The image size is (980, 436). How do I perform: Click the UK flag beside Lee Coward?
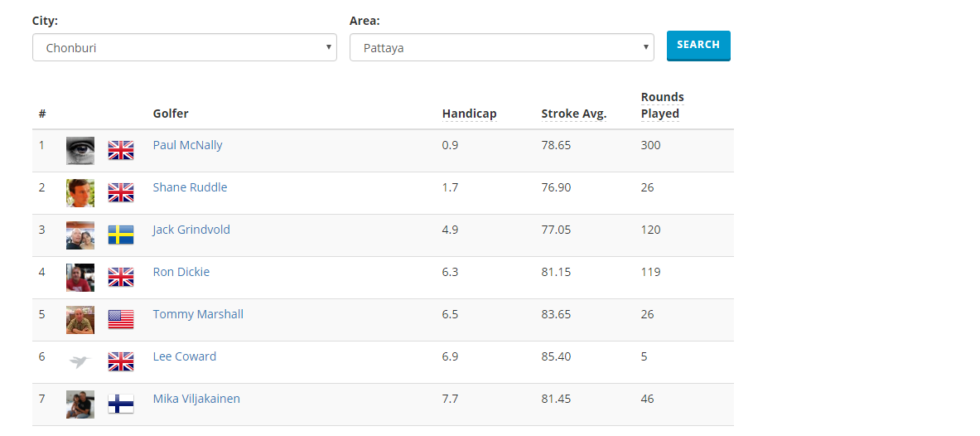click(x=121, y=361)
